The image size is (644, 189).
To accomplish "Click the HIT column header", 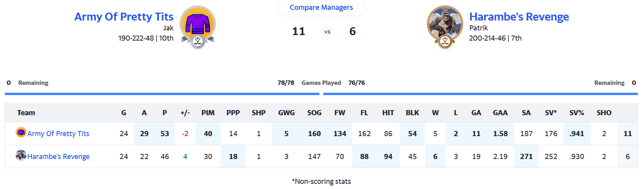I will tap(388, 113).
